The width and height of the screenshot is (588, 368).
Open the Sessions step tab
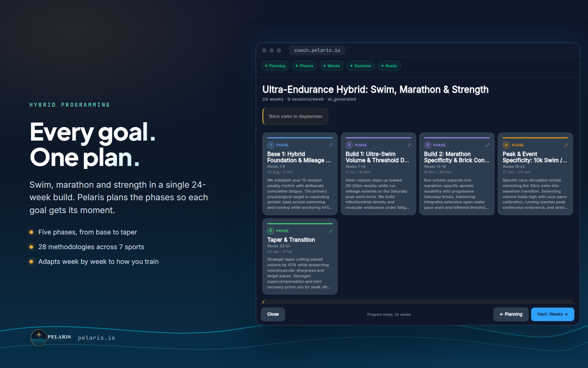coord(361,66)
